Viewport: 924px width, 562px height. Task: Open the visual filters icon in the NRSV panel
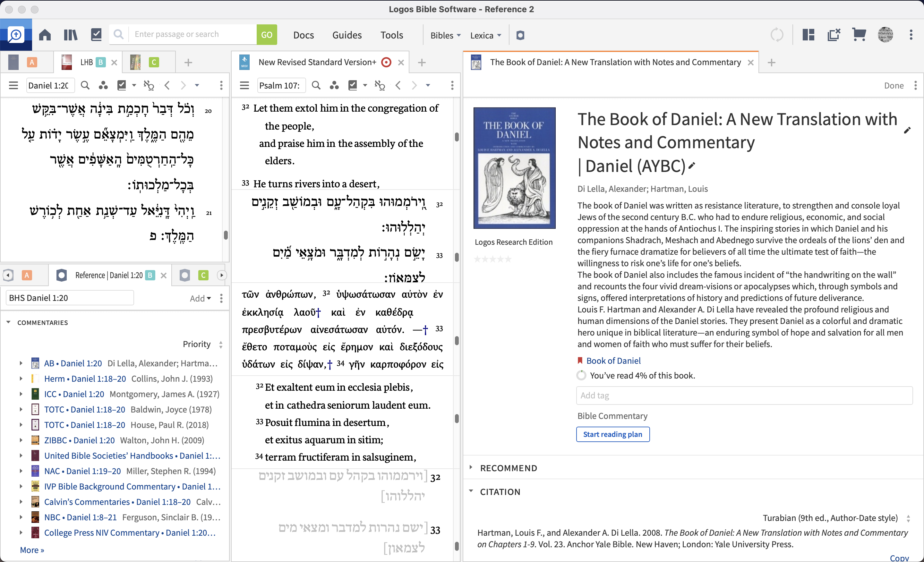point(334,85)
